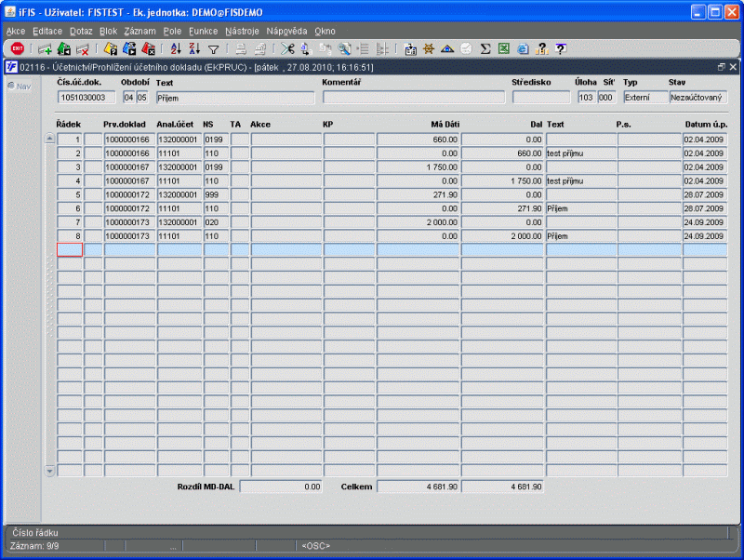The image size is (744, 560).
Task: Click the scroll up arrow of rows list
Action: (50, 138)
